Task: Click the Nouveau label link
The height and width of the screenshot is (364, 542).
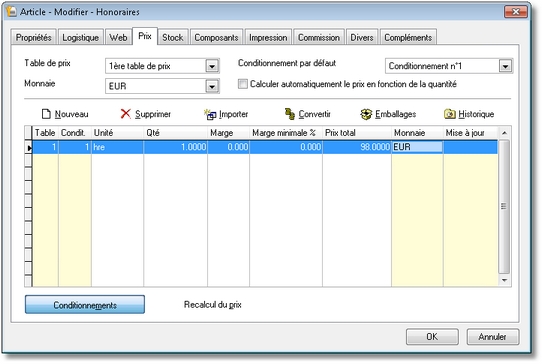Action: pos(72,114)
